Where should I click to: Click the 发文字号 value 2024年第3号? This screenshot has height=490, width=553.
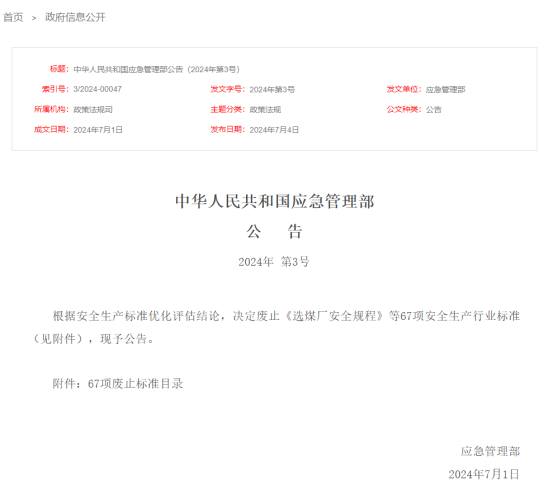(272, 90)
